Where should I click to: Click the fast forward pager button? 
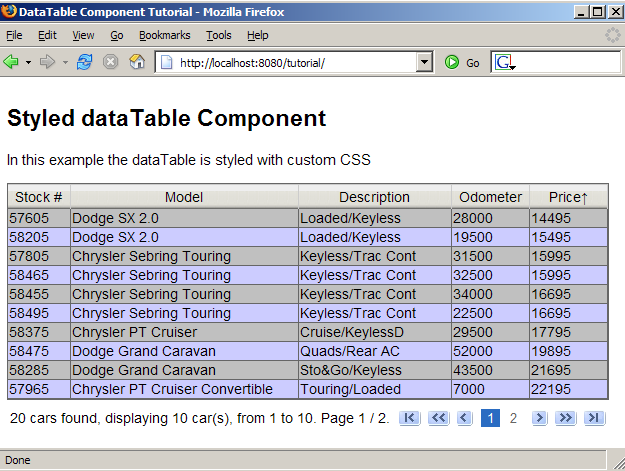566,418
